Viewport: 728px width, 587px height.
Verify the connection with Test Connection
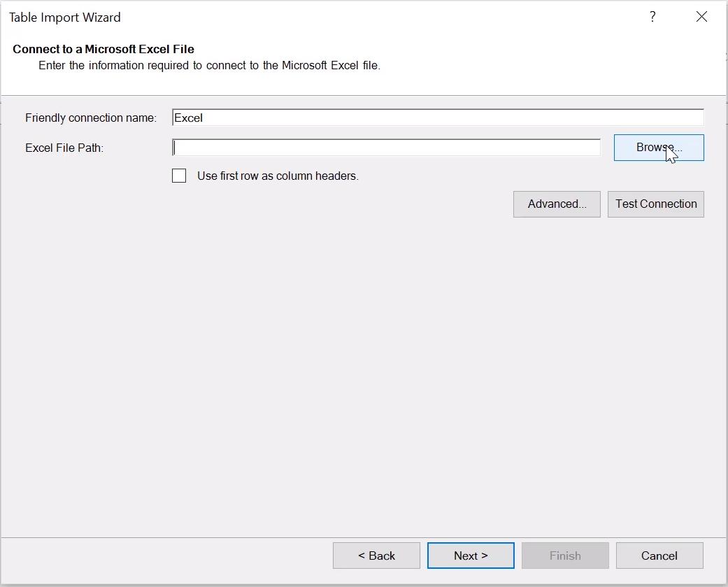pyautogui.click(x=655, y=204)
